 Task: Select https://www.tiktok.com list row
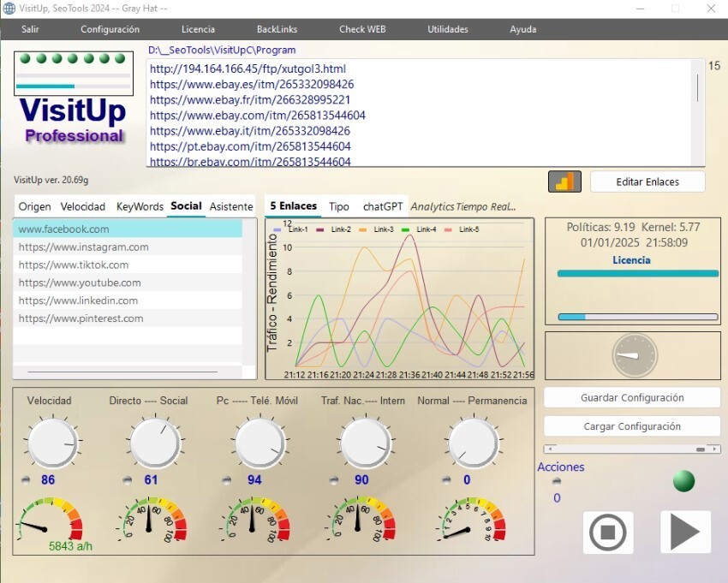(128, 265)
